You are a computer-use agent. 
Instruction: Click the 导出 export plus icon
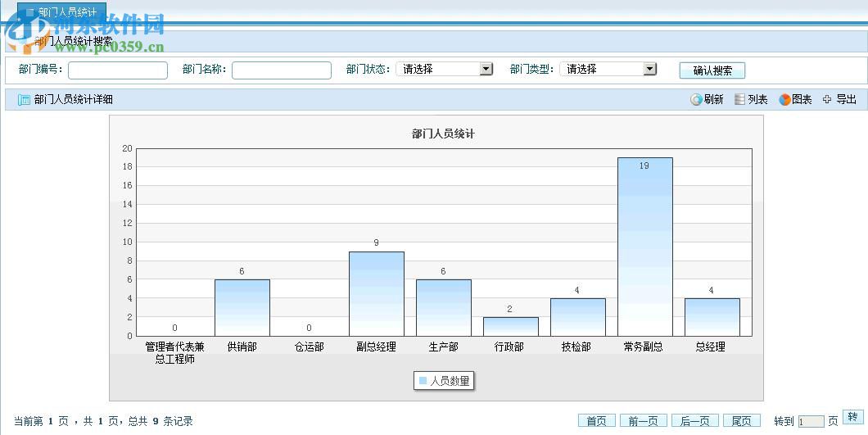827,100
